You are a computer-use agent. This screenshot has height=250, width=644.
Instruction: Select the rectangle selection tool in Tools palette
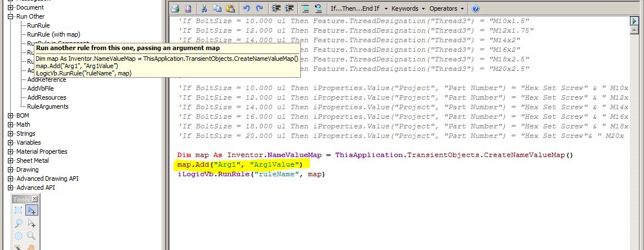click(19, 210)
